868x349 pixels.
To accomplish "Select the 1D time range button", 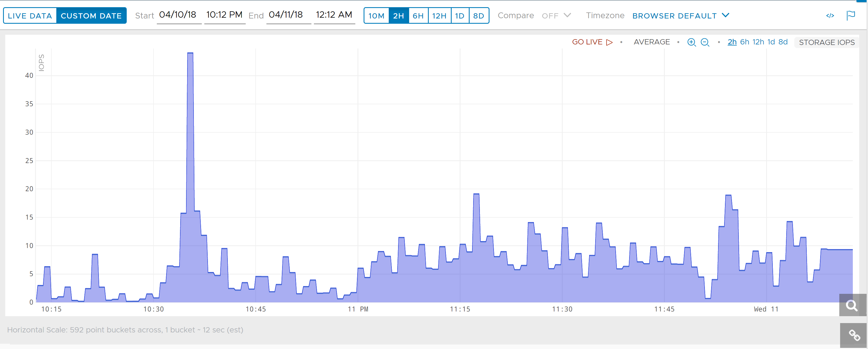I will coord(460,16).
